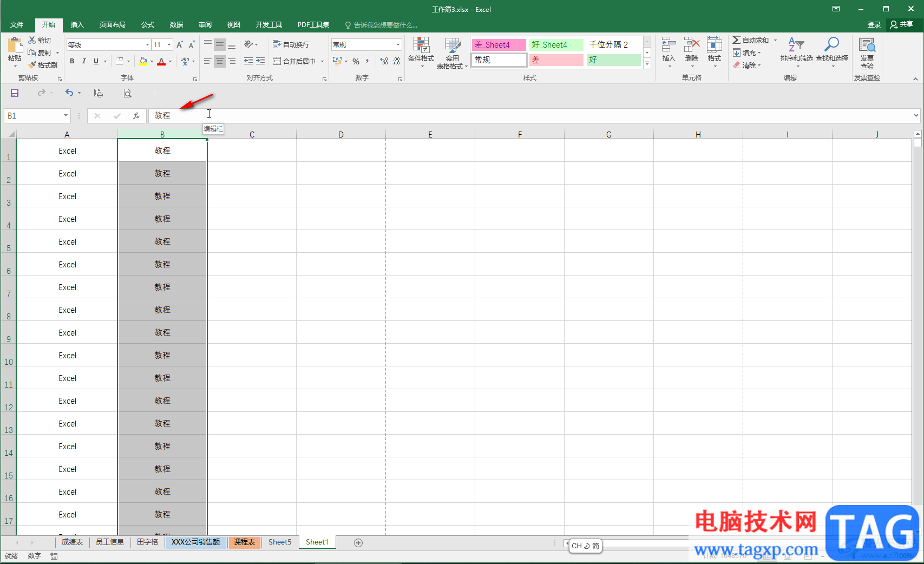Open Format as Table icon

click(x=453, y=45)
